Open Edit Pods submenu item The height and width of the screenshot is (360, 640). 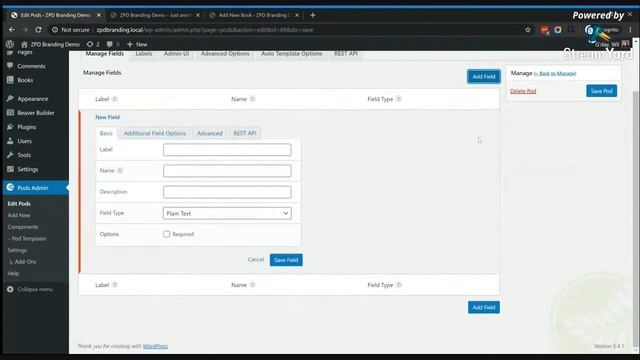(19, 203)
